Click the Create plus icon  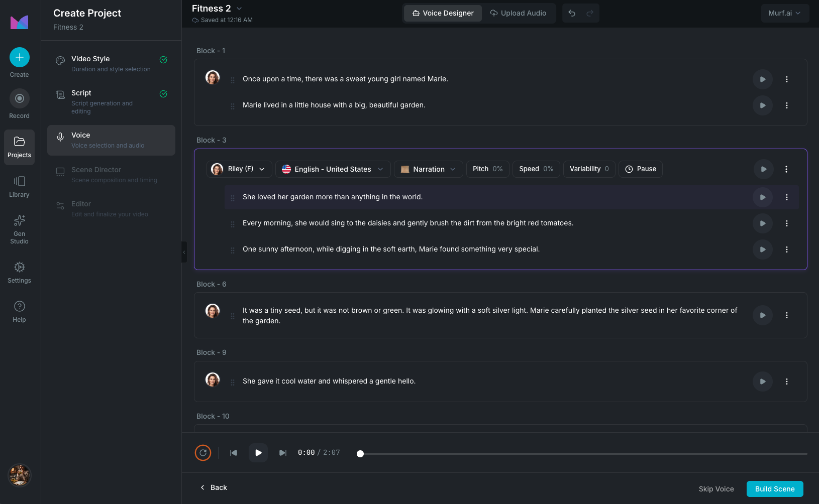click(x=19, y=58)
